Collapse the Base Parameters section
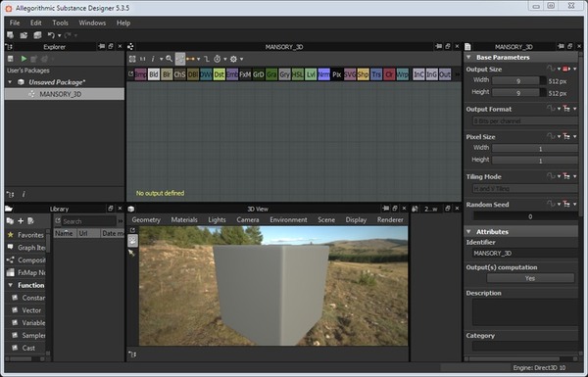The image size is (588, 377). coord(468,58)
